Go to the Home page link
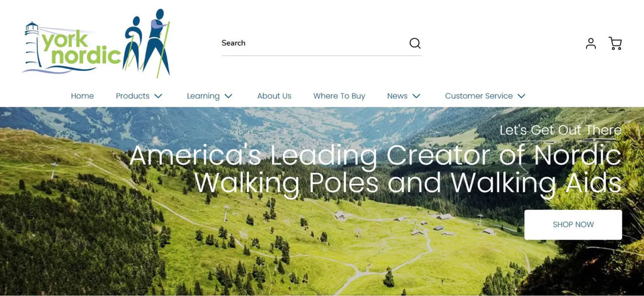 (82, 96)
